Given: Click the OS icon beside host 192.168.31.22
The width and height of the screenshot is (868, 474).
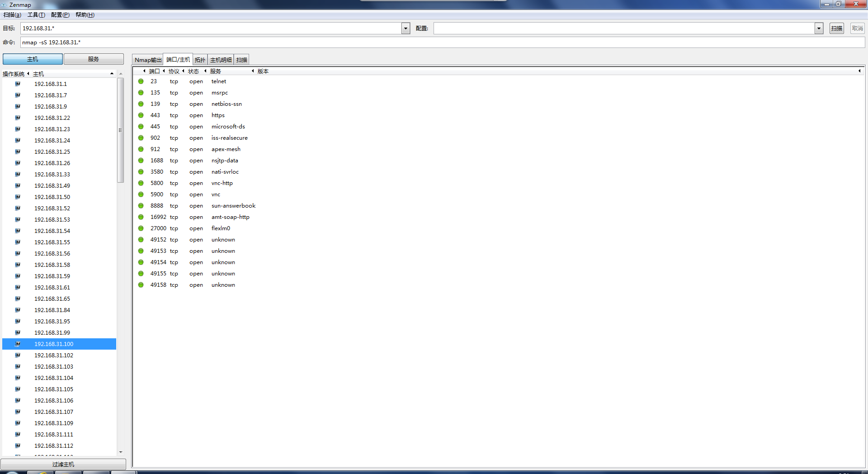Looking at the screenshot, I should point(18,118).
